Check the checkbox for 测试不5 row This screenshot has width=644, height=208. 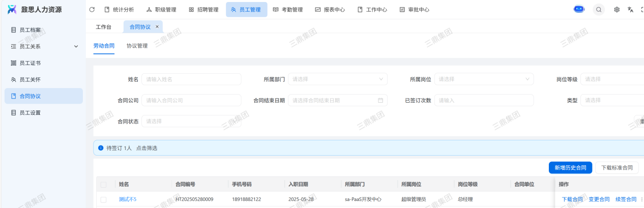104,199
